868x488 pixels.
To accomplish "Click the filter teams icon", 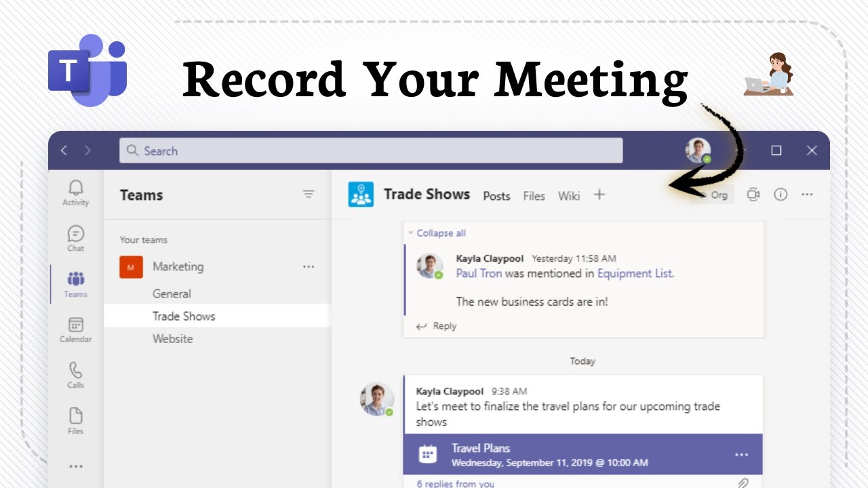I will (x=309, y=195).
